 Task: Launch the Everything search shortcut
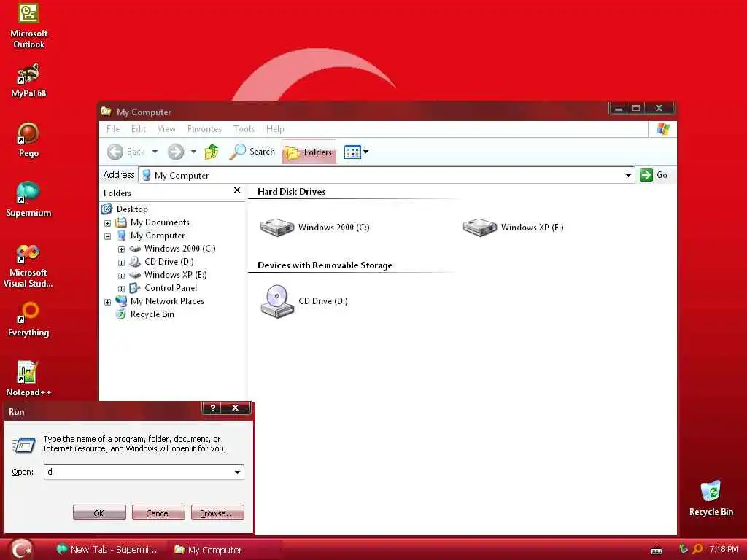(28, 319)
